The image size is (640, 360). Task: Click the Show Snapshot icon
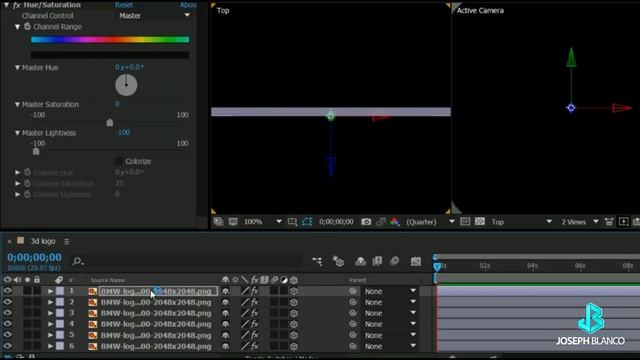[381, 222]
